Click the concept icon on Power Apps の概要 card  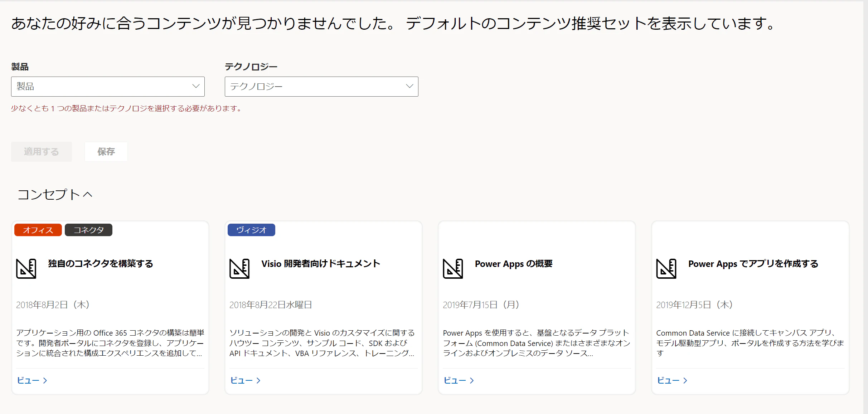pyautogui.click(x=453, y=269)
